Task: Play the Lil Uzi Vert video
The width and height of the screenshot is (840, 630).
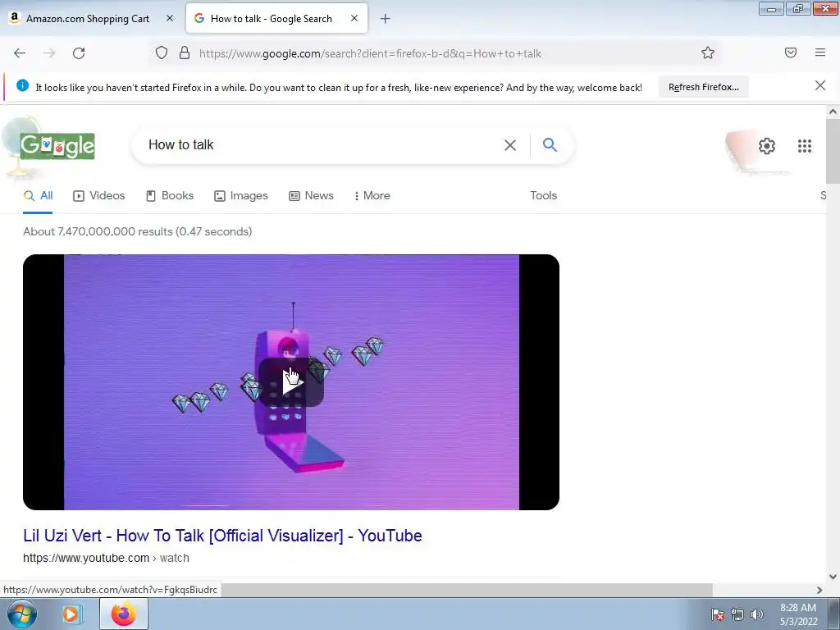Action: click(x=291, y=382)
